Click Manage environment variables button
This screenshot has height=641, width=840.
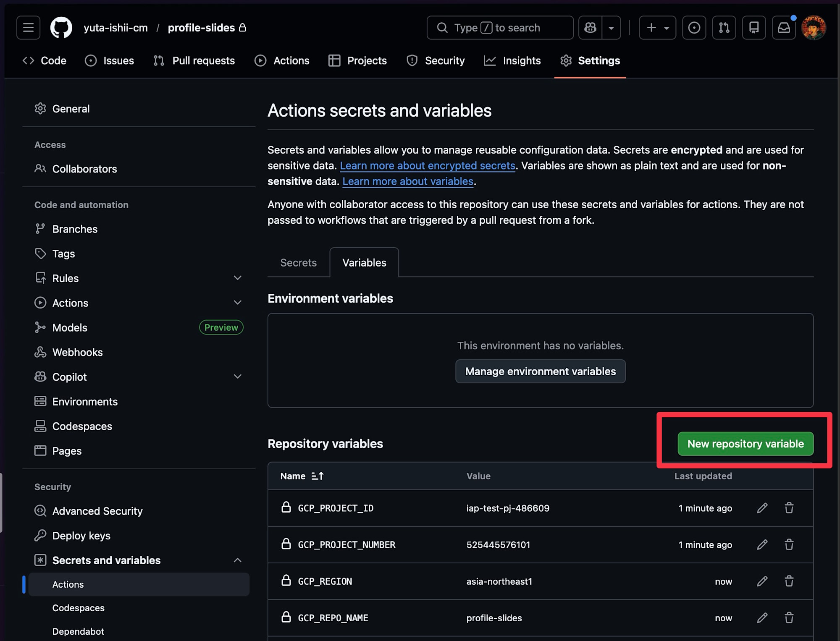pos(540,371)
